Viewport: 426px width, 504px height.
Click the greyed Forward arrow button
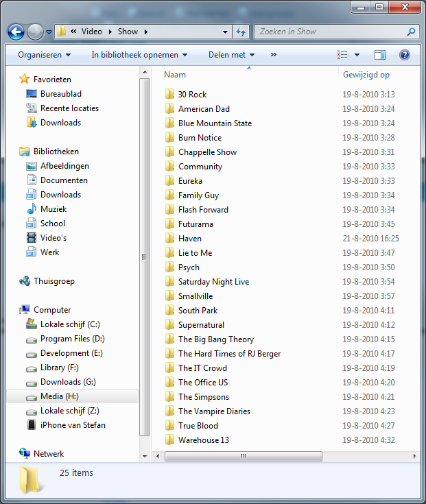tap(35, 32)
